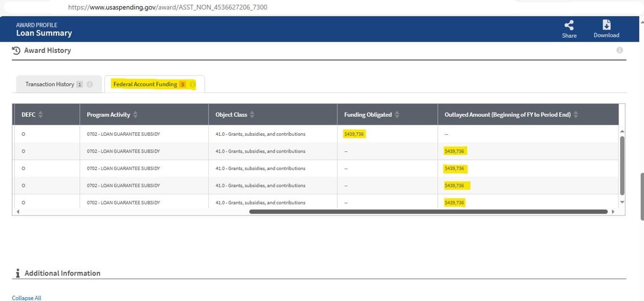Click the Loan Summary heading

pos(44,33)
